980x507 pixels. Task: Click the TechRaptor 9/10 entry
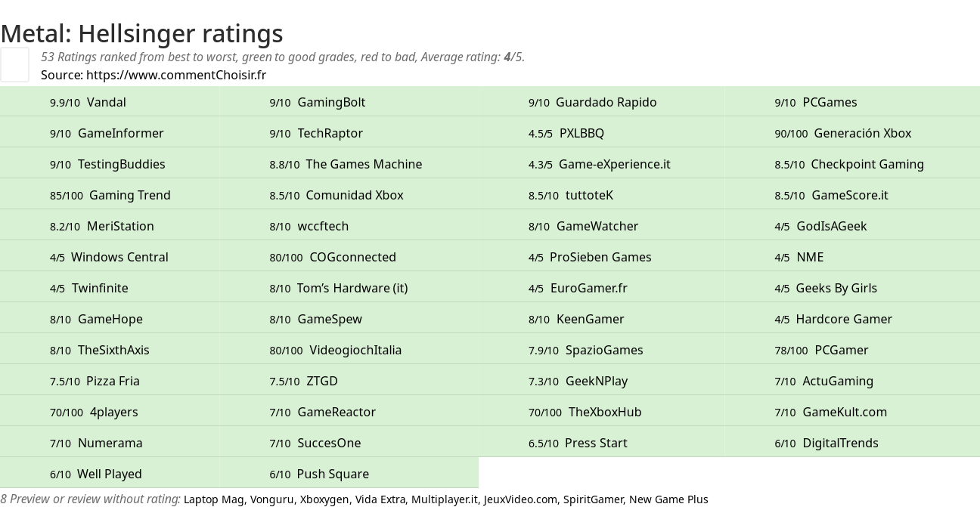(349, 133)
